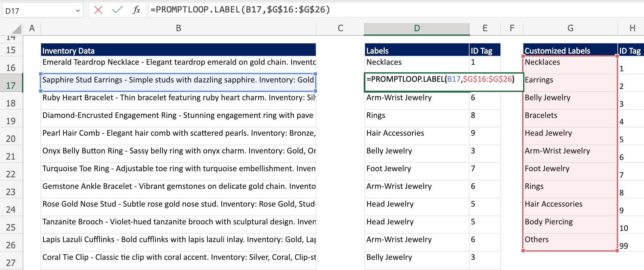Image resolution: width=644 pixels, height=270 pixels.
Task: Open the Insert Function fx dialog
Action: [x=136, y=10]
